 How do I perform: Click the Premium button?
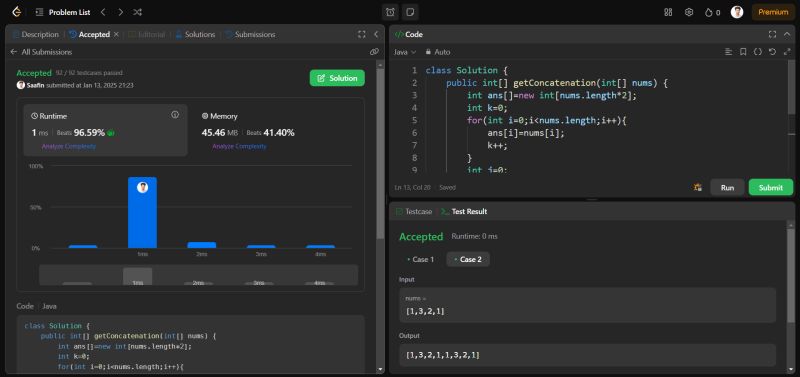(x=773, y=12)
